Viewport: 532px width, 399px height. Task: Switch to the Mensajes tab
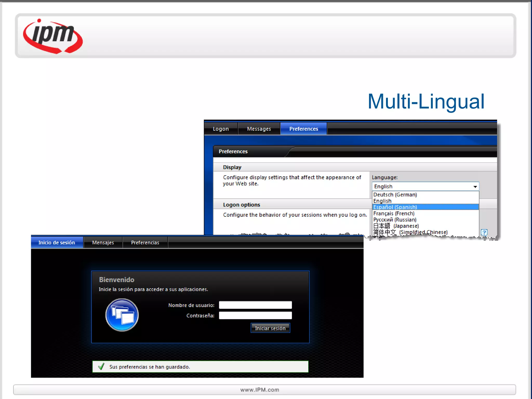coord(103,243)
